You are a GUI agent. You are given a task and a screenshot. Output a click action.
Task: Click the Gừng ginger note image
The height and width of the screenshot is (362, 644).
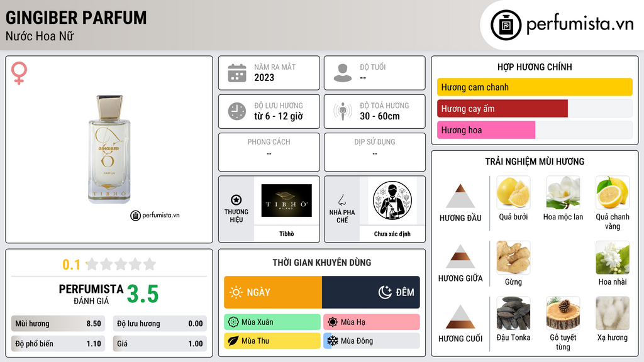pos(513,257)
